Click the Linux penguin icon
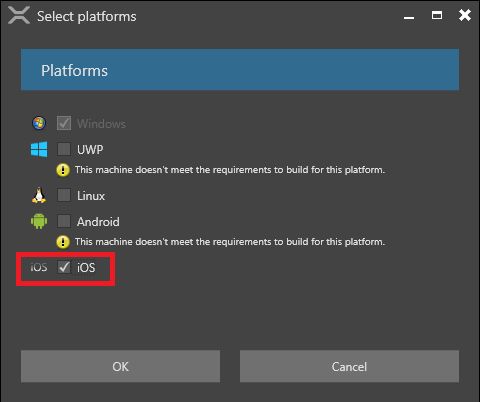Viewport: 480px width, 402px height. tap(39, 195)
